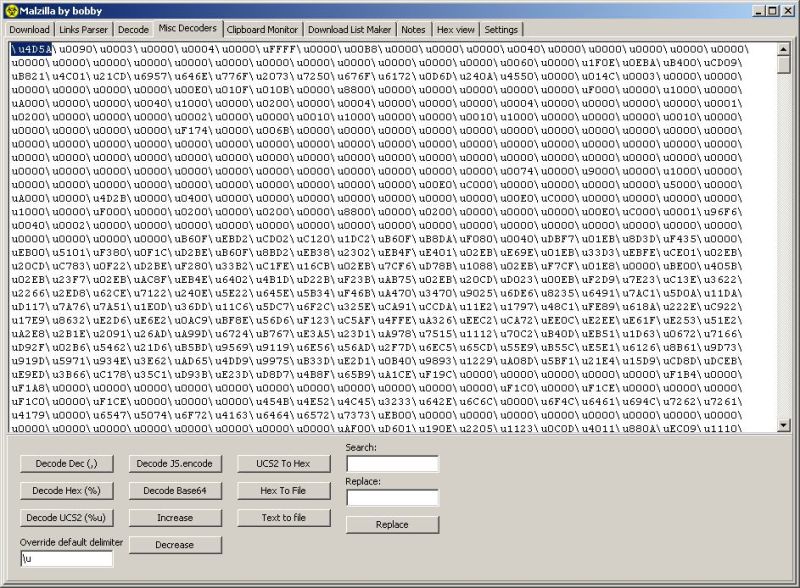The width and height of the screenshot is (800, 588).
Task: Open the Notes tab
Action: (414, 29)
